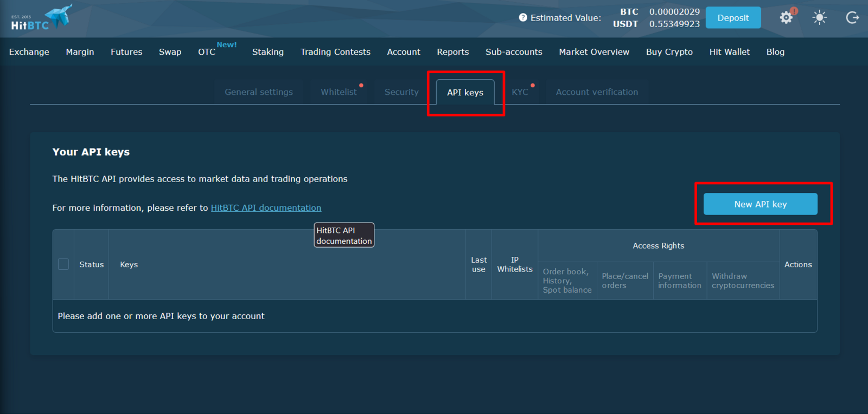Open Reports page
Image resolution: width=868 pixels, height=414 pixels.
453,52
